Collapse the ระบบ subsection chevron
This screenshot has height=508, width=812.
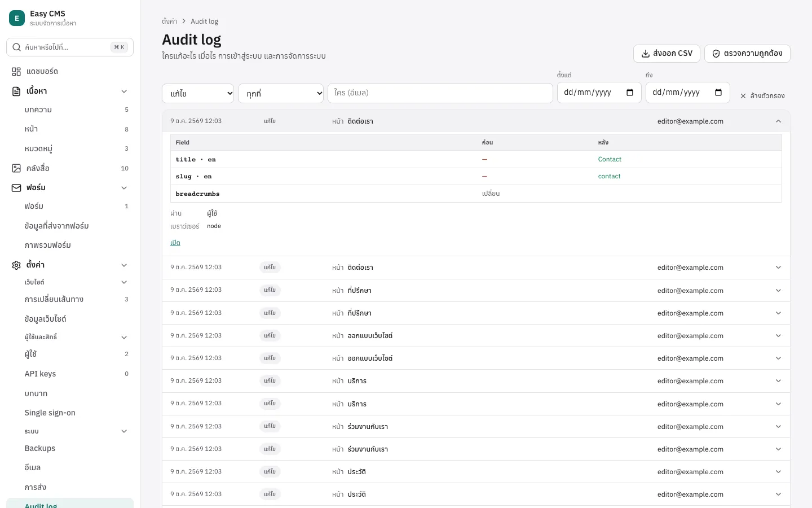pyautogui.click(x=124, y=431)
